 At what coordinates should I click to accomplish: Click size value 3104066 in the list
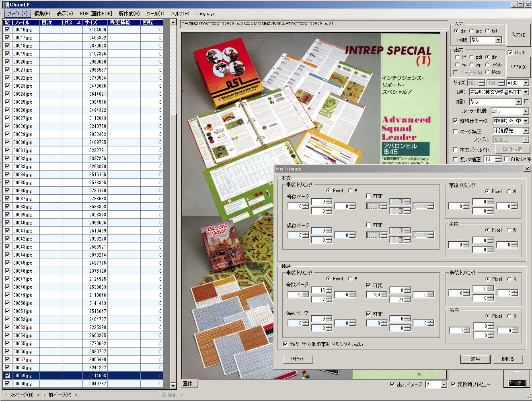click(98, 29)
